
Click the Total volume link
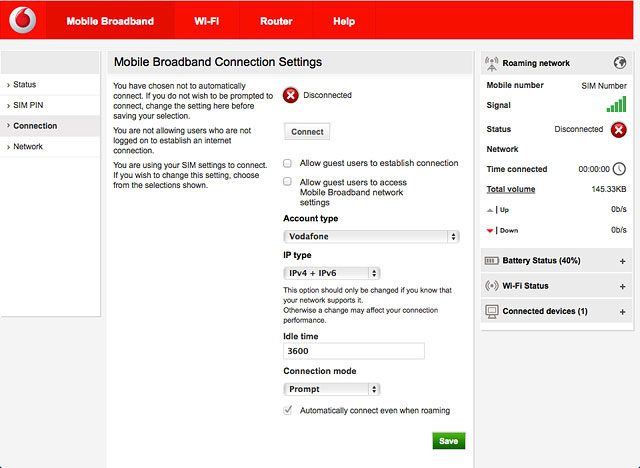pyautogui.click(x=511, y=189)
